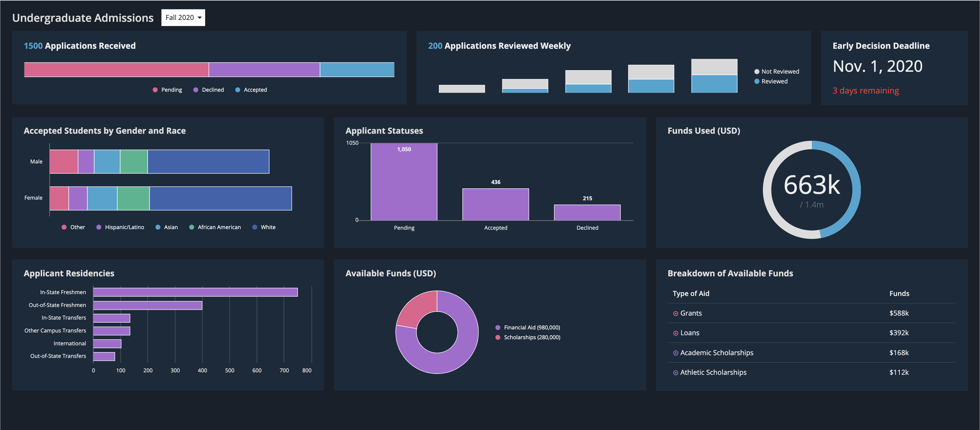The image size is (980, 430).
Task: Click the Grants row circle icon
Action: click(676, 313)
